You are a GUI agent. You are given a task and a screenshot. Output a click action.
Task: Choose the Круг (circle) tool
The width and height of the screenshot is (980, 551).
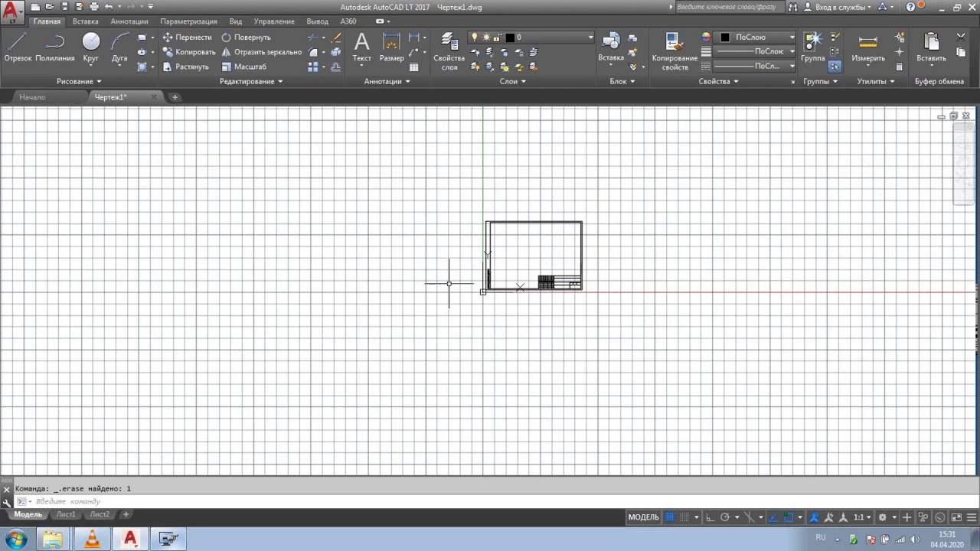pyautogui.click(x=91, y=48)
